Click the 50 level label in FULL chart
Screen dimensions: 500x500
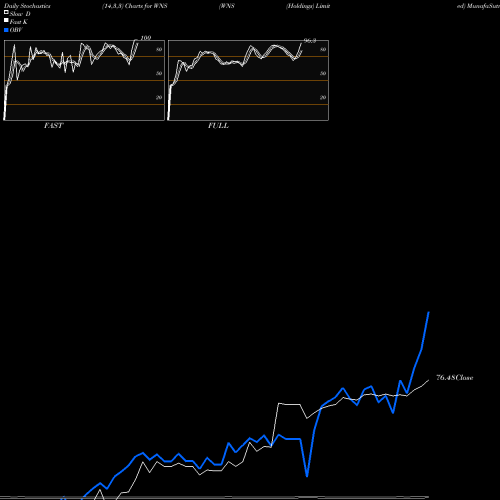pyautogui.click(x=323, y=73)
